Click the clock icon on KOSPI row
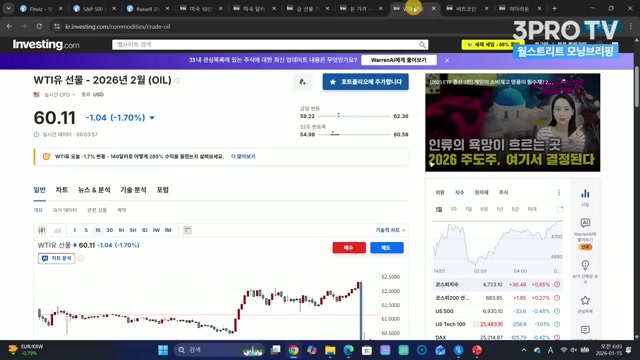 557,284
